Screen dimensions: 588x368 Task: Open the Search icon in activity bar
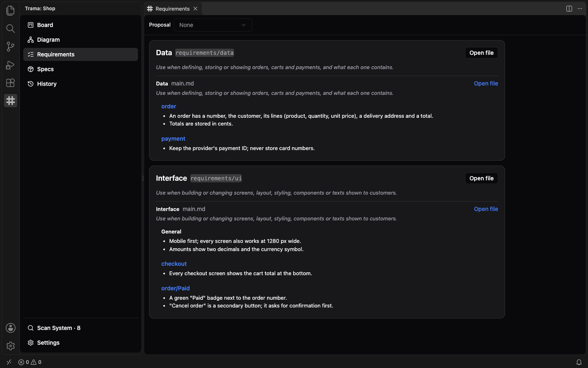(x=11, y=29)
